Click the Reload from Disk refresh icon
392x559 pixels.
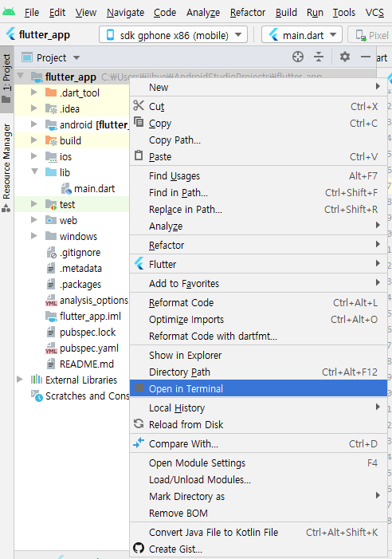[x=139, y=424]
